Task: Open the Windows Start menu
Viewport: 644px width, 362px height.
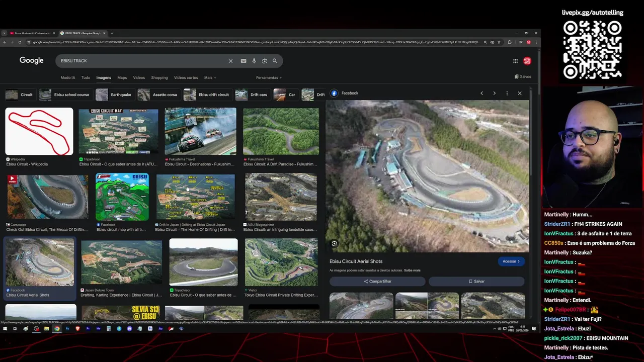Action: coord(5,329)
